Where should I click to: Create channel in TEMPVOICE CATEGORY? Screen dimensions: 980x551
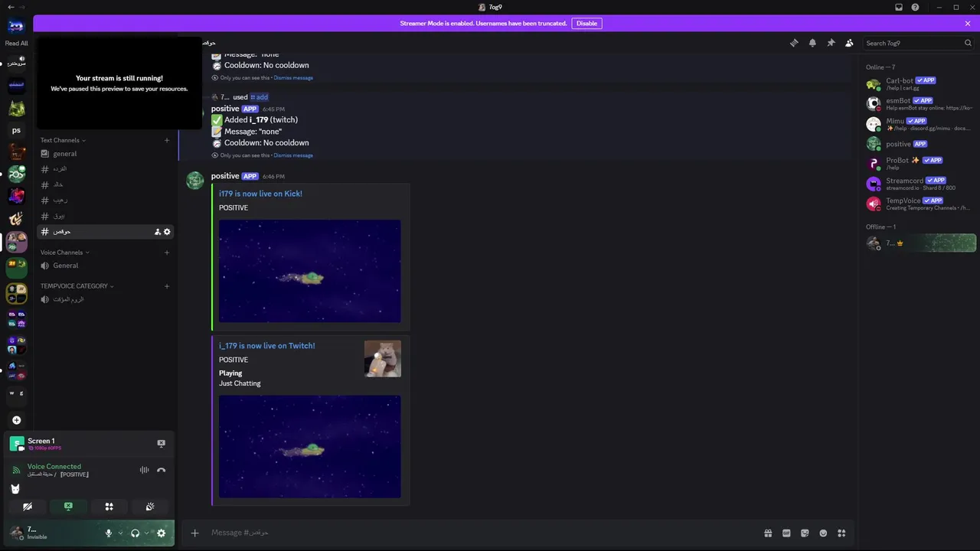167,286
